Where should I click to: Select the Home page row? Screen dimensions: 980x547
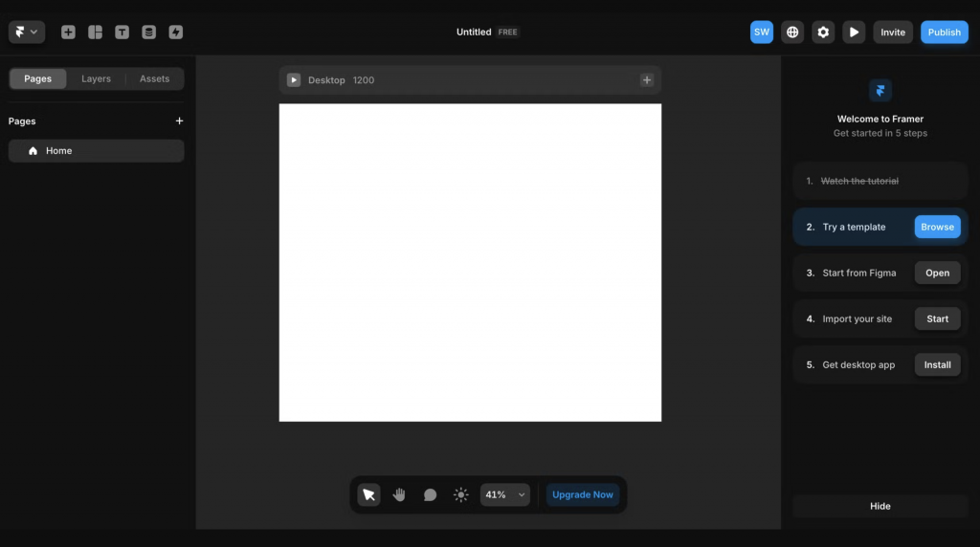[x=97, y=150]
